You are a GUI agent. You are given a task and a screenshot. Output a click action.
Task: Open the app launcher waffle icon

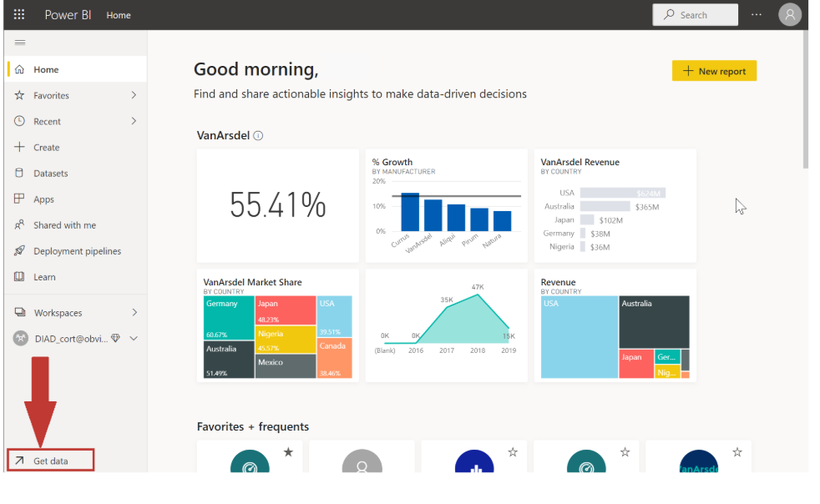tap(19, 15)
